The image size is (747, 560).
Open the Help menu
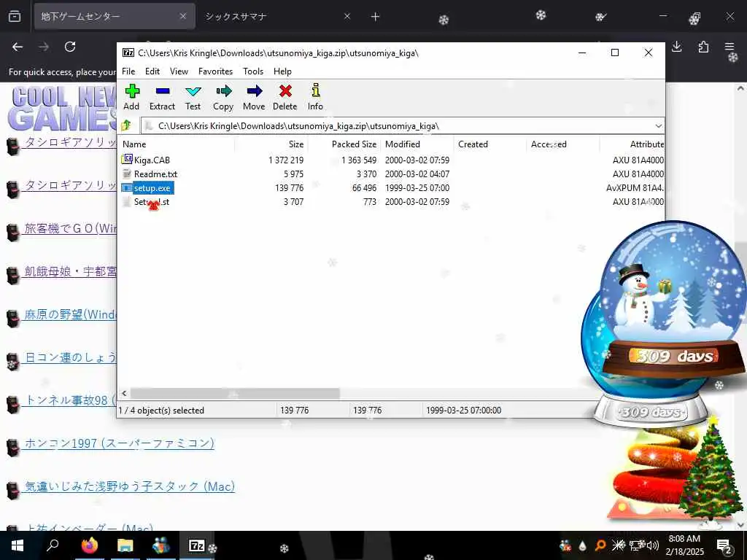(282, 71)
